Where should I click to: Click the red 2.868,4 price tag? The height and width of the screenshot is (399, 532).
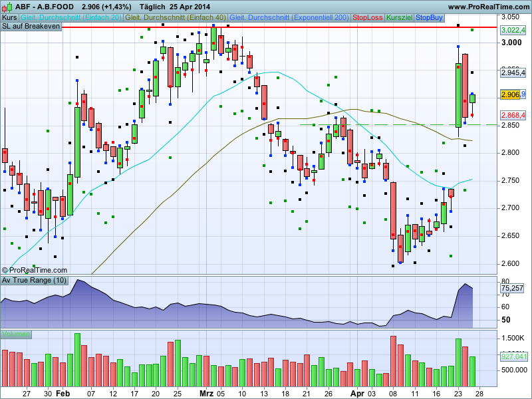click(x=513, y=115)
